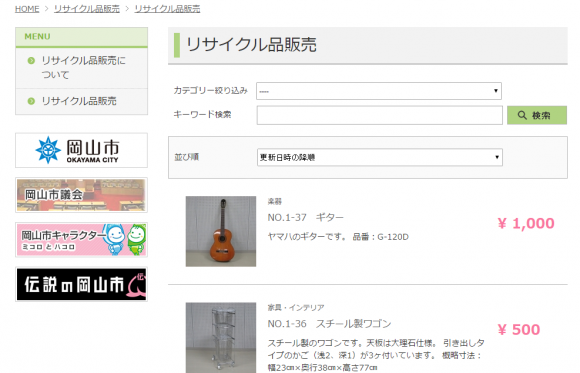This screenshot has height=373, width=580.
Task: Click green bullet icon beside リサイクル品販売について
Action: 31,61
